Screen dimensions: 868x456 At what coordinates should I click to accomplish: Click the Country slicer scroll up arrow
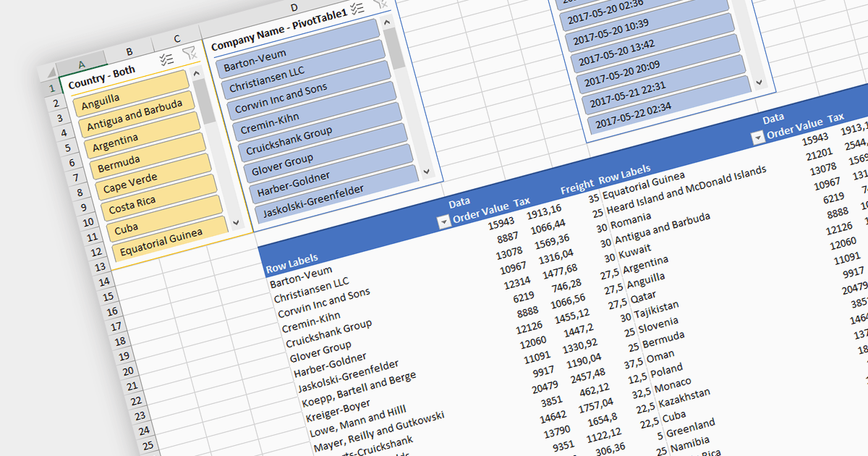(196, 73)
